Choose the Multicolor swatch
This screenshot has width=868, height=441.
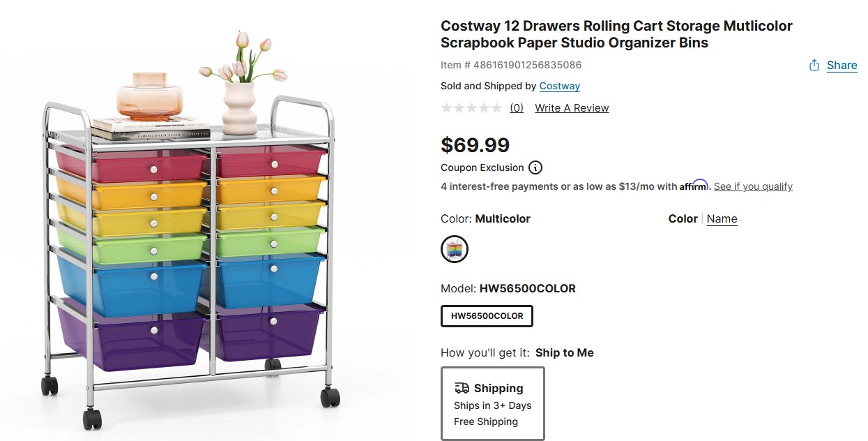(455, 249)
